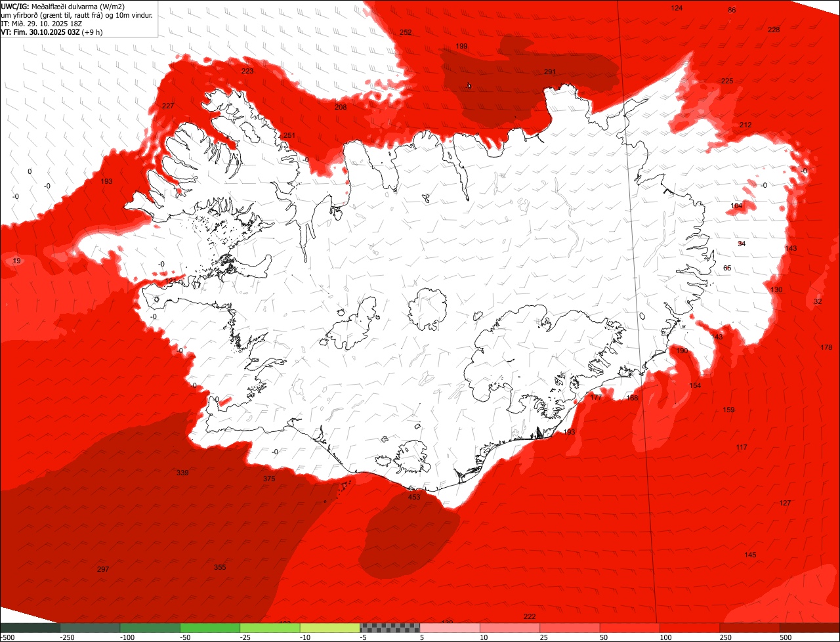Click the flux value 127 on the map
840x642 pixels.
[785, 503]
